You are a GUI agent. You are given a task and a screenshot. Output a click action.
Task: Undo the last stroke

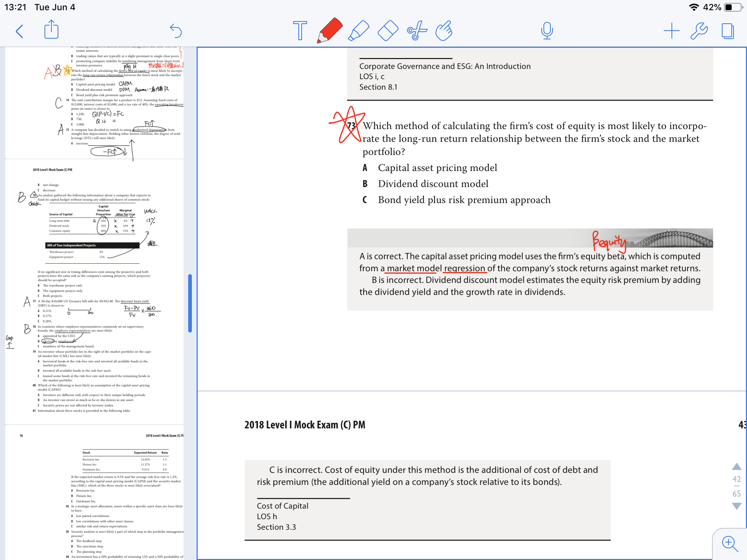[x=175, y=31]
